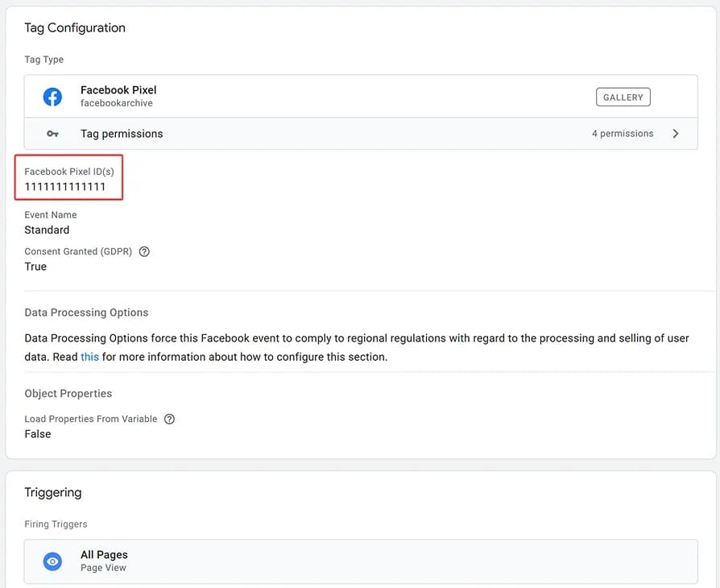The height and width of the screenshot is (588, 720).
Task: Open the All Pages firing trigger
Action: (x=361, y=561)
